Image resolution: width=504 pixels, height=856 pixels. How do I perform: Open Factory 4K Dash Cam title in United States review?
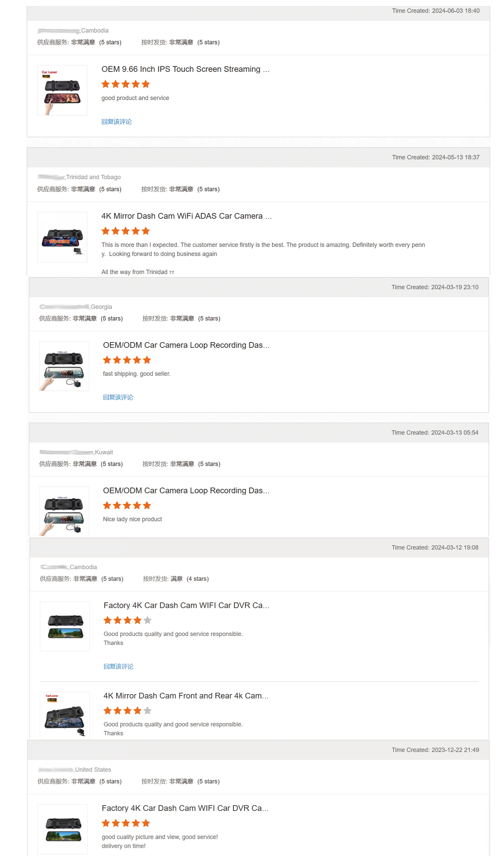(185, 808)
